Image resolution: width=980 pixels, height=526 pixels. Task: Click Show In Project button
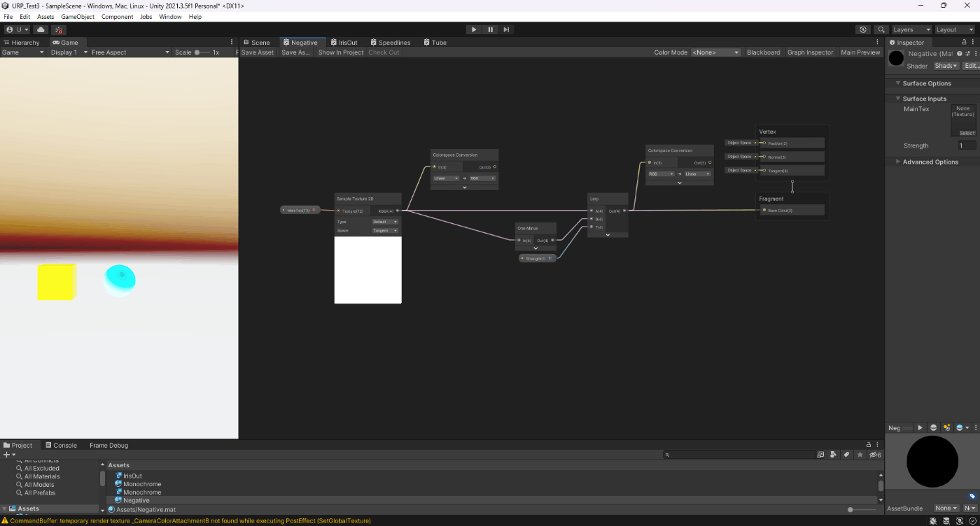[x=341, y=52]
